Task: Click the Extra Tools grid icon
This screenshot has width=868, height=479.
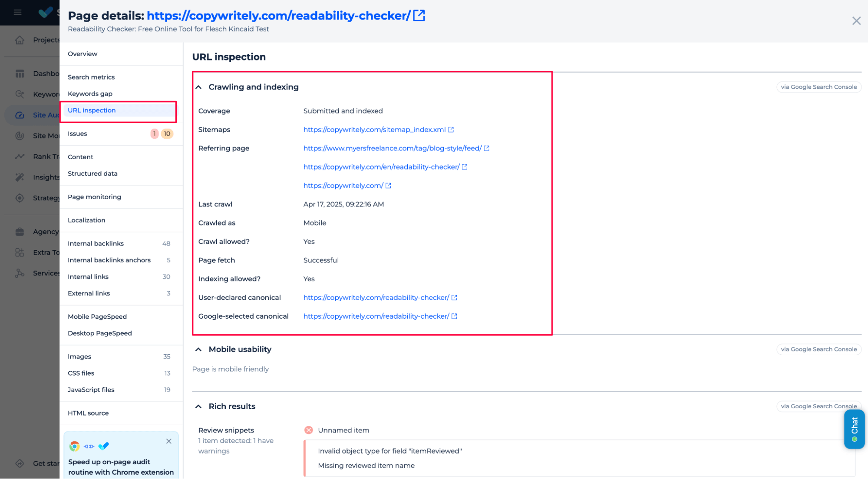Action: [20, 252]
